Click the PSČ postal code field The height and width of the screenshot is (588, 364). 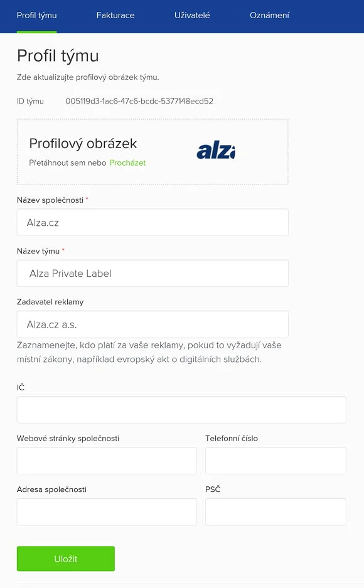[x=276, y=511]
